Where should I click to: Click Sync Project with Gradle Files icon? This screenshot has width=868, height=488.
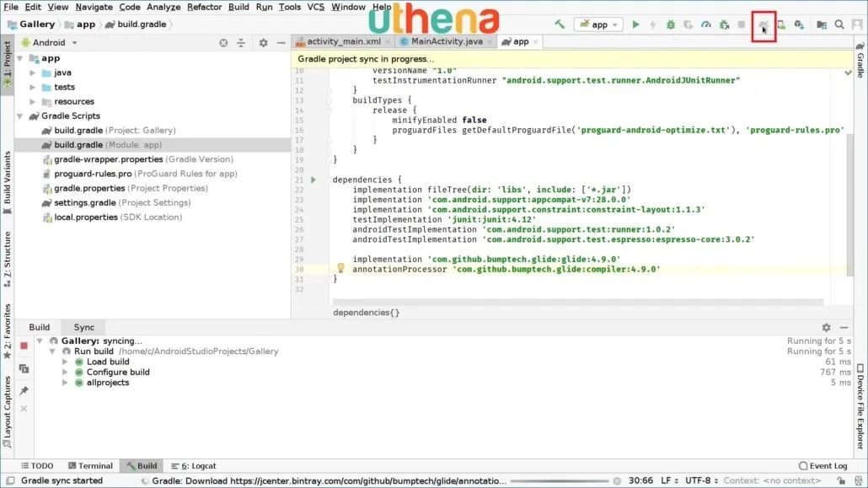coord(764,25)
